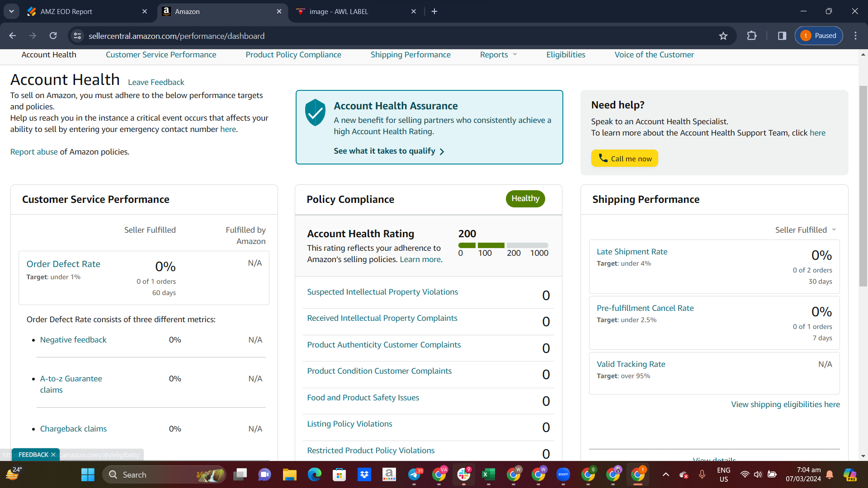Open Listing Policy Violations link
The height and width of the screenshot is (488, 868).
(x=349, y=424)
